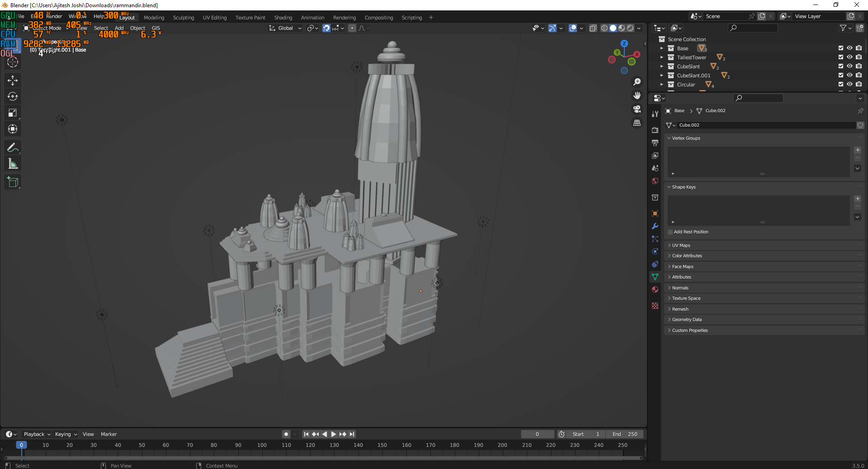The image size is (868, 469).
Task: Open Object properties tab
Action: point(655,213)
